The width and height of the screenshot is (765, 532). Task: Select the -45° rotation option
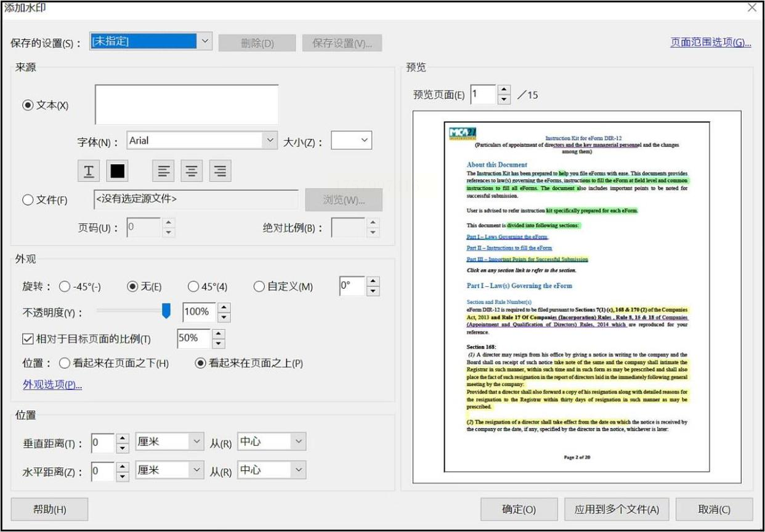point(65,286)
